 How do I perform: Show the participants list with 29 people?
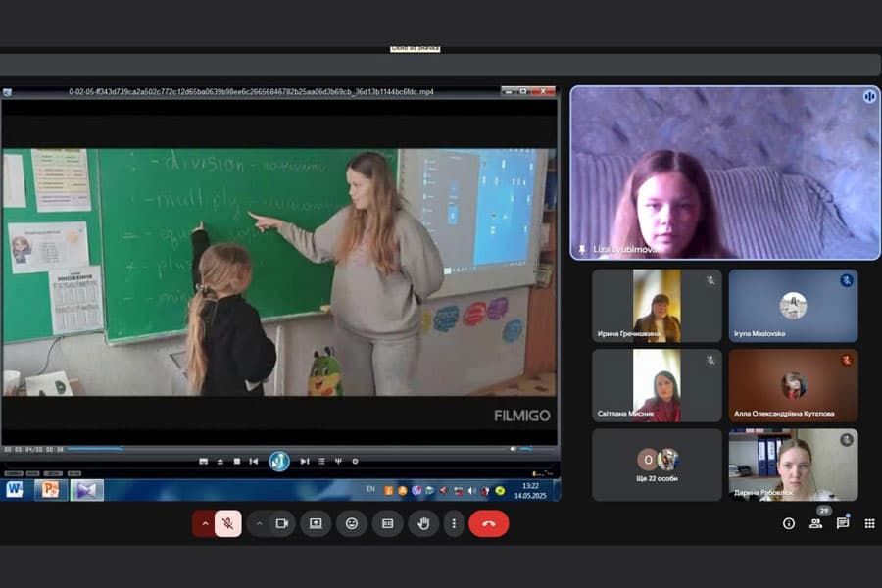815,524
